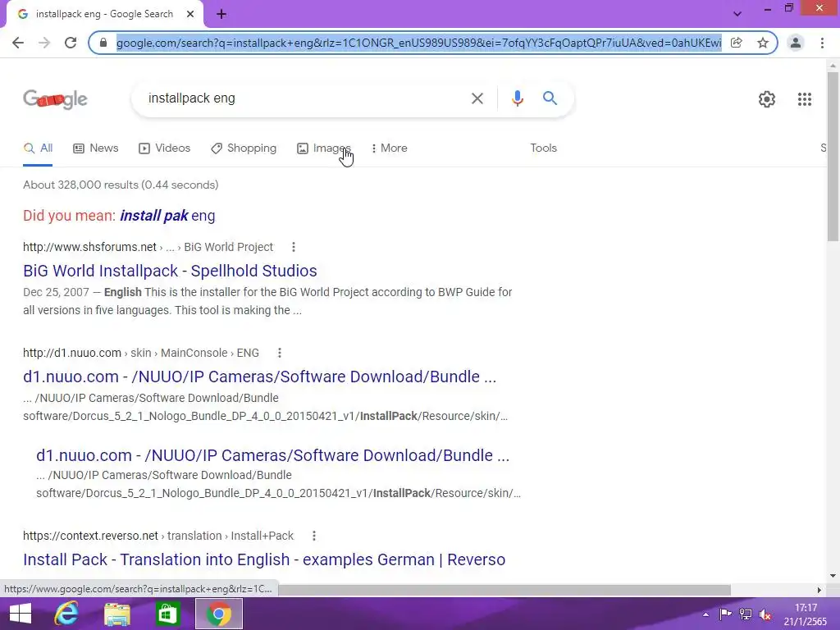Viewport: 840px width, 630px height.
Task: Click the horizontal page scrollbar thumb
Action: point(504,590)
